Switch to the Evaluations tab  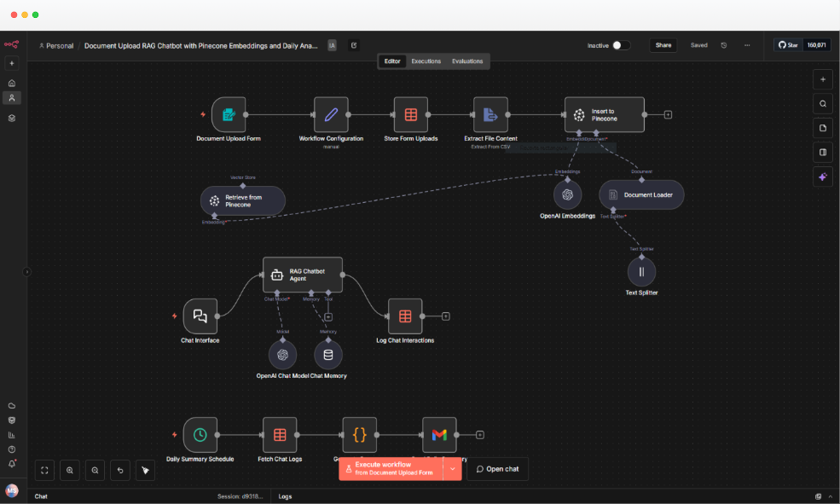pos(467,61)
